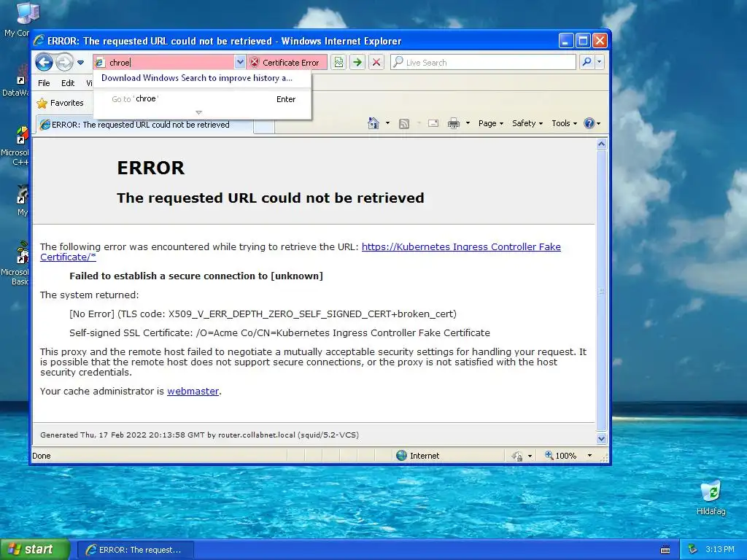
Task: Click the Search magnifier button
Action: [x=587, y=63]
